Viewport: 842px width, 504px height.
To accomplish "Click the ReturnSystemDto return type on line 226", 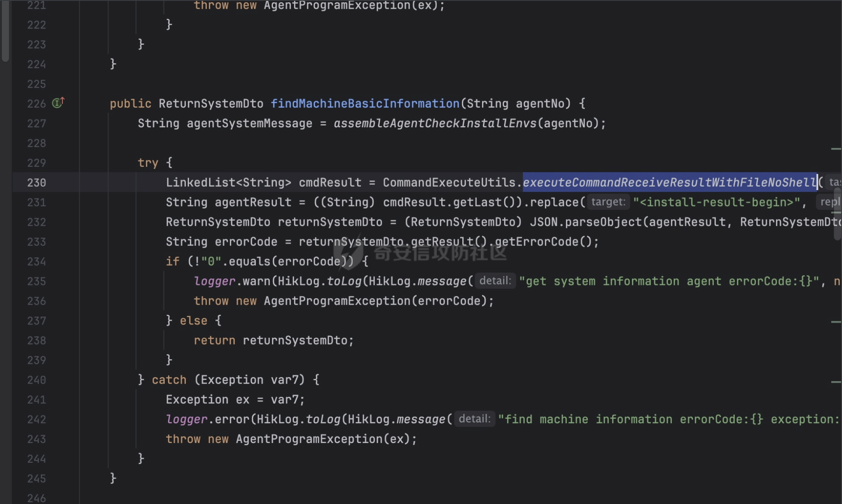I will coord(211,104).
